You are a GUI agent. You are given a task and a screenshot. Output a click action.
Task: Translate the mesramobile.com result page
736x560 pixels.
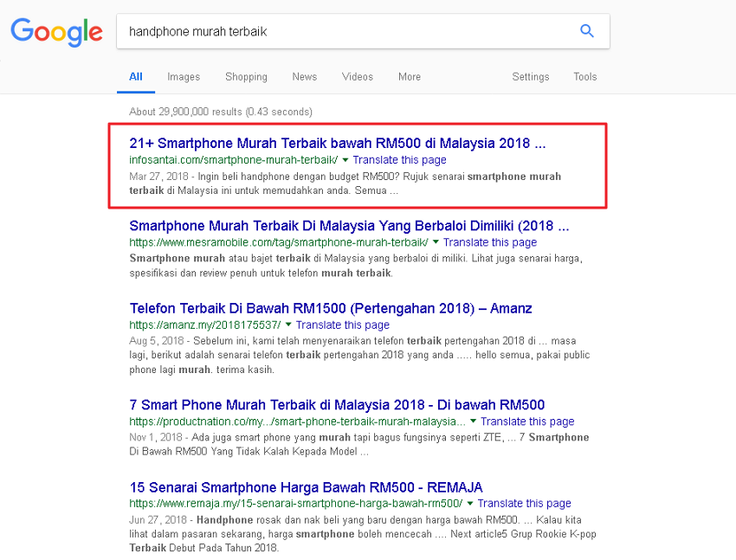(x=490, y=242)
